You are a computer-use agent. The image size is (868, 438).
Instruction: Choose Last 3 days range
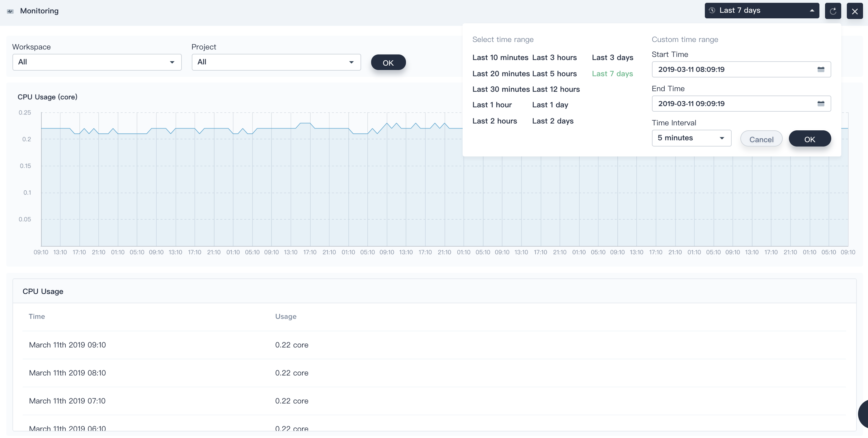(612, 58)
